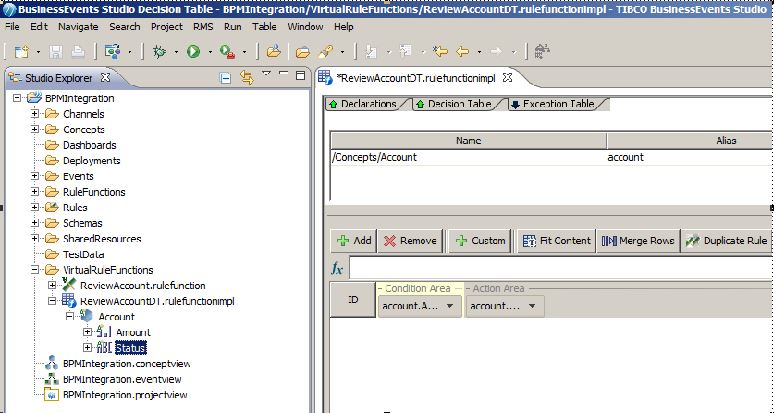Click the Run external tools toolbox icon
Screen dimensions: 774x413
(x=228, y=51)
